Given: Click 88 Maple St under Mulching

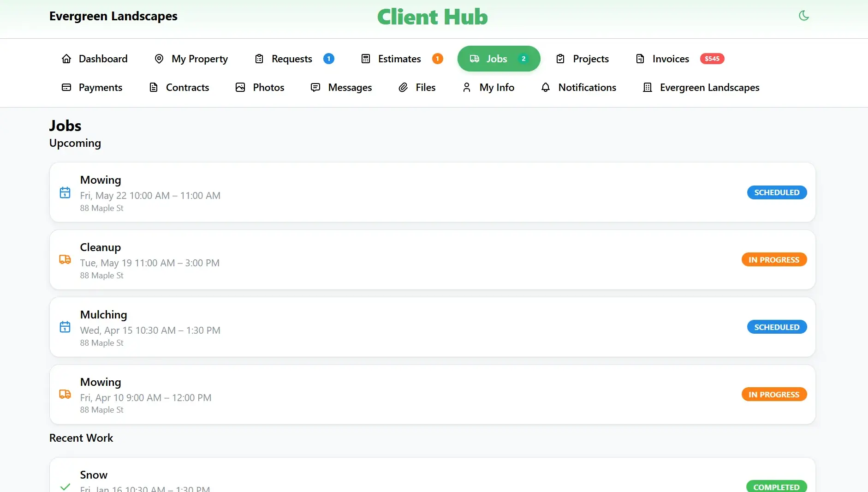Looking at the screenshot, I should [x=102, y=343].
